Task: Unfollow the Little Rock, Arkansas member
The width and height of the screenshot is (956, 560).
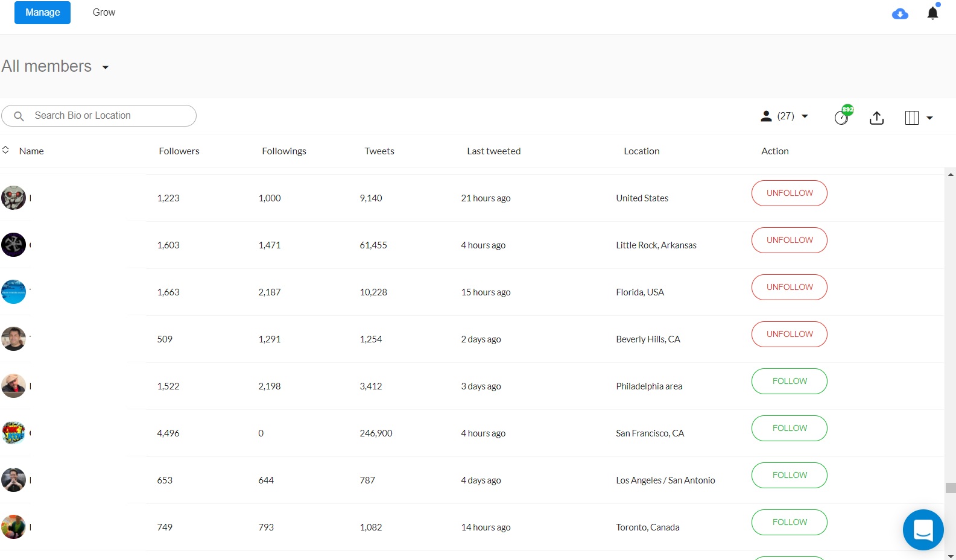Action: pos(789,240)
